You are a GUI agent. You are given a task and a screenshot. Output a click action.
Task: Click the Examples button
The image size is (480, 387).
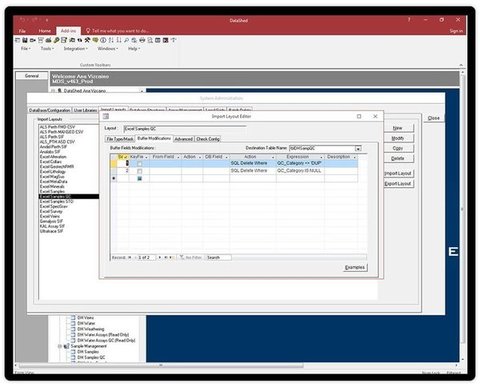pos(355,267)
